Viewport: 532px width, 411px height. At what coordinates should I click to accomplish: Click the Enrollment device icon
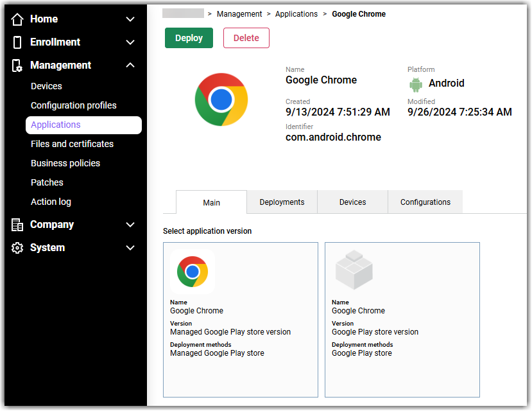point(17,42)
